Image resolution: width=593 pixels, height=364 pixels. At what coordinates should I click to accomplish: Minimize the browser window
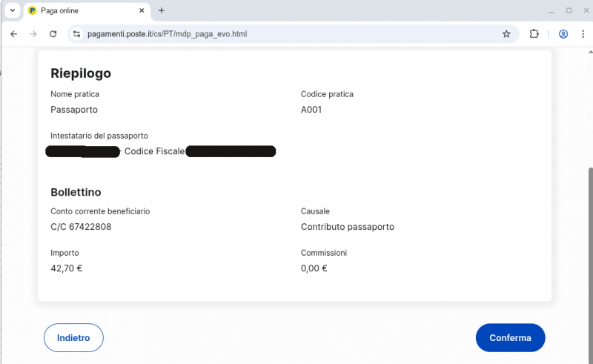pos(551,10)
